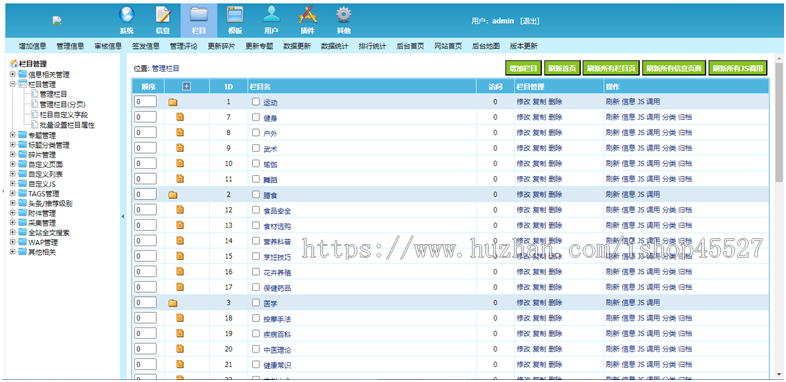Click the page icon in the 花卉养殖 row
This screenshot has height=382, width=786.
click(x=180, y=271)
